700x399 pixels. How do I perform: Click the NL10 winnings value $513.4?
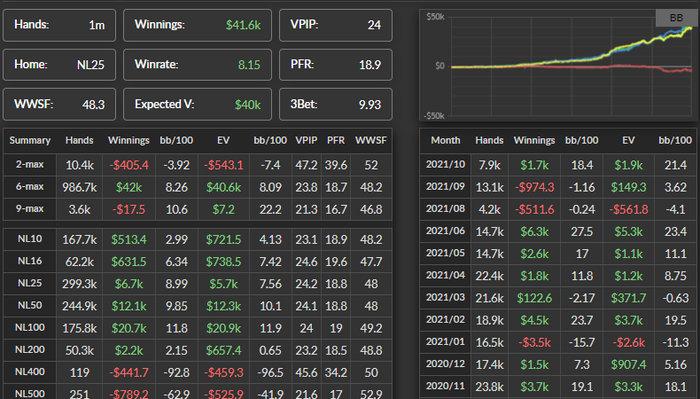[x=129, y=240]
